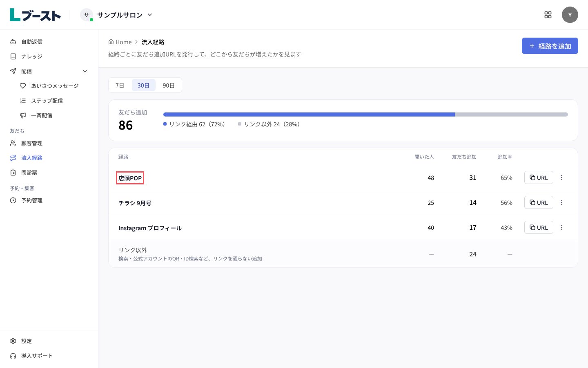
Task: Click the リンク経由 62（72%） legend
Action: click(194, 124)
